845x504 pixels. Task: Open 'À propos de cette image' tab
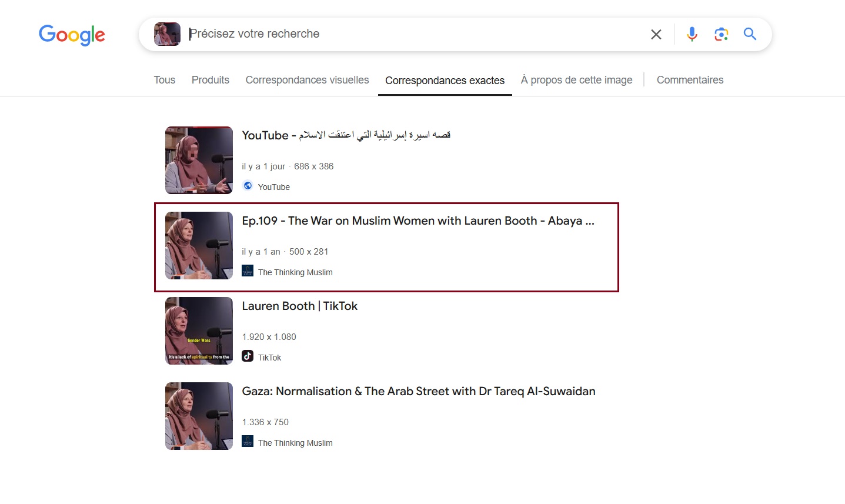click(x=577, y=80)
